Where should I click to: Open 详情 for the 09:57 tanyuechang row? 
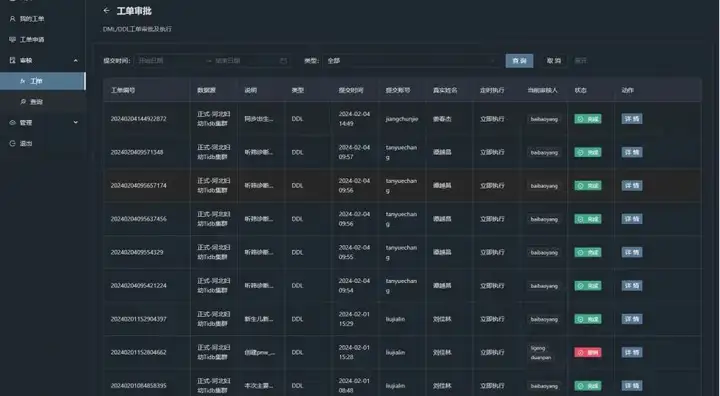click(632, 152)
